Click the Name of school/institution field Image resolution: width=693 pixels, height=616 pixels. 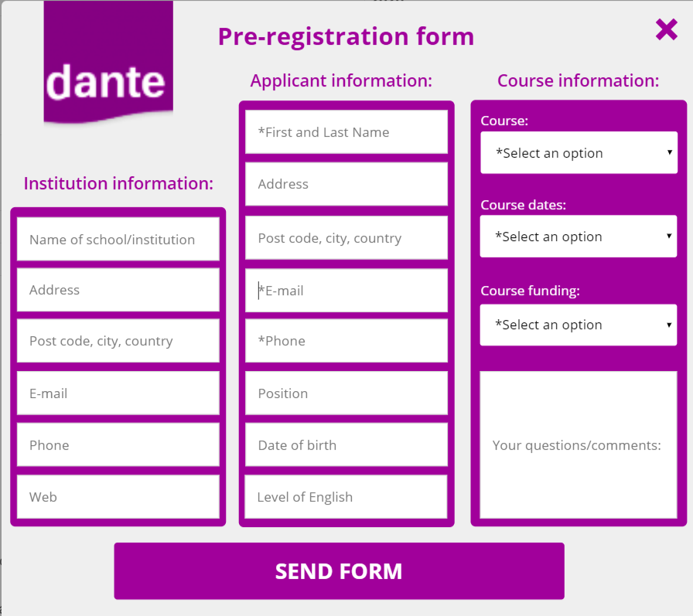[118, 240]
